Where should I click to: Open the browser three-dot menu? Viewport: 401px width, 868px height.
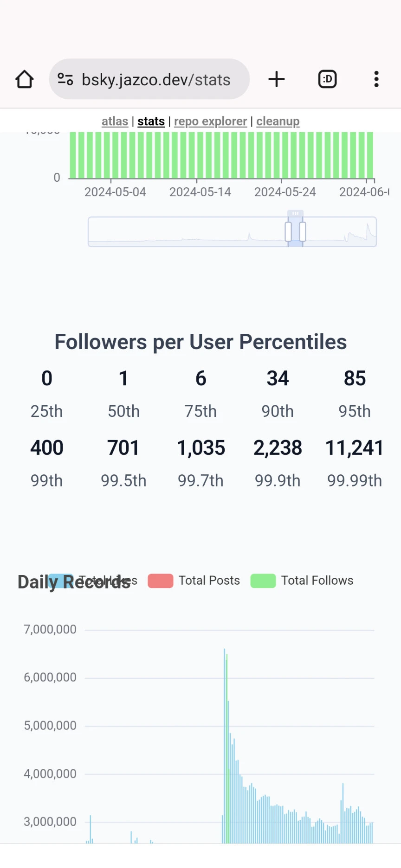point(376,79)
